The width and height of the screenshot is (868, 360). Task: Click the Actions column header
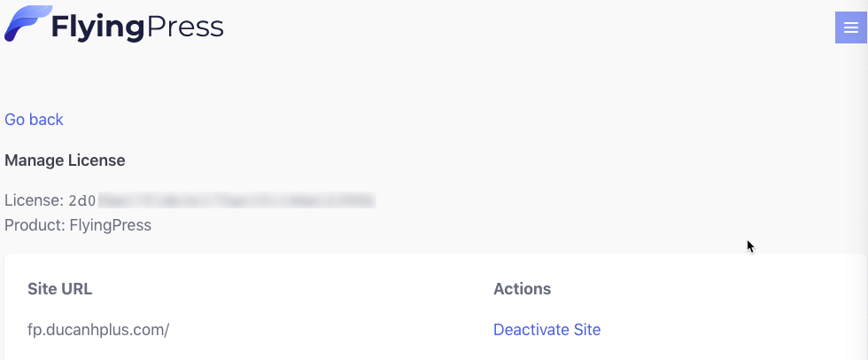[x=522, y=289]
